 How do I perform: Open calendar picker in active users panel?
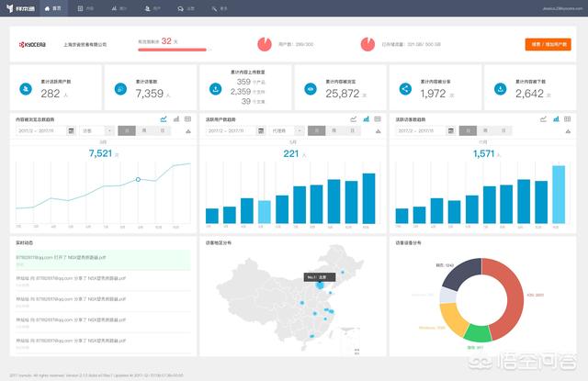tap(261, 130)
